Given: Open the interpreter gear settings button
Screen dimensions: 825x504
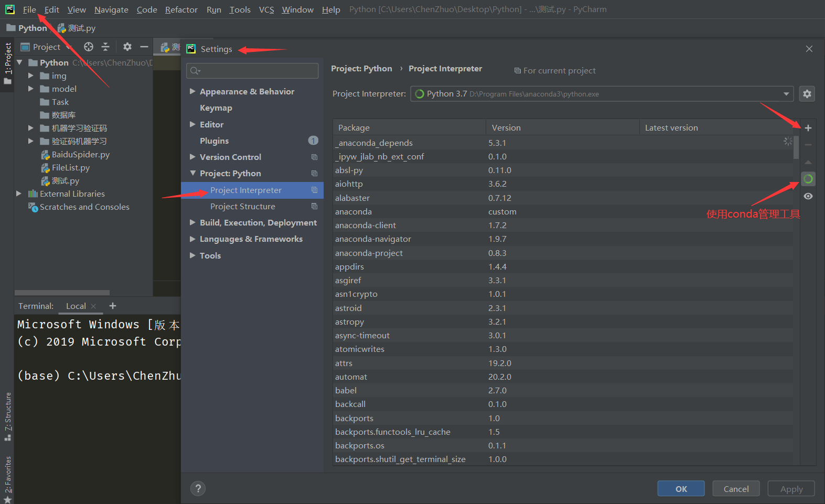Looking at the screenshot, I should [807, 94].
